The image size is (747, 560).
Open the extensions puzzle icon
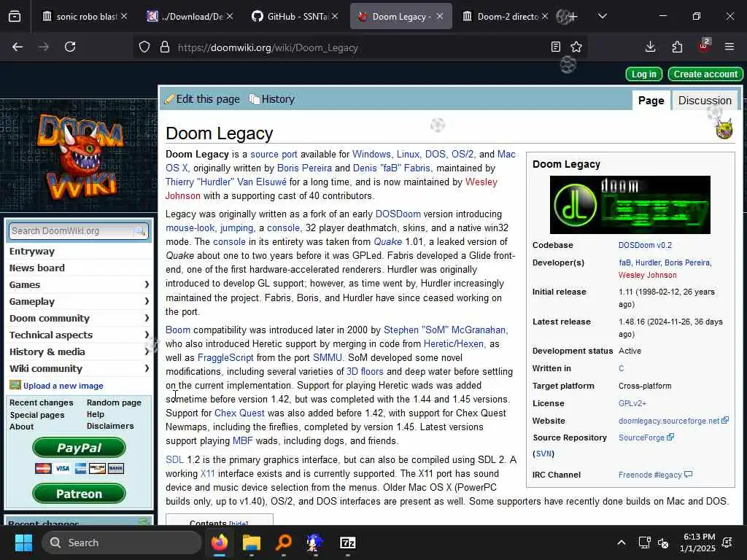point(677,47)
